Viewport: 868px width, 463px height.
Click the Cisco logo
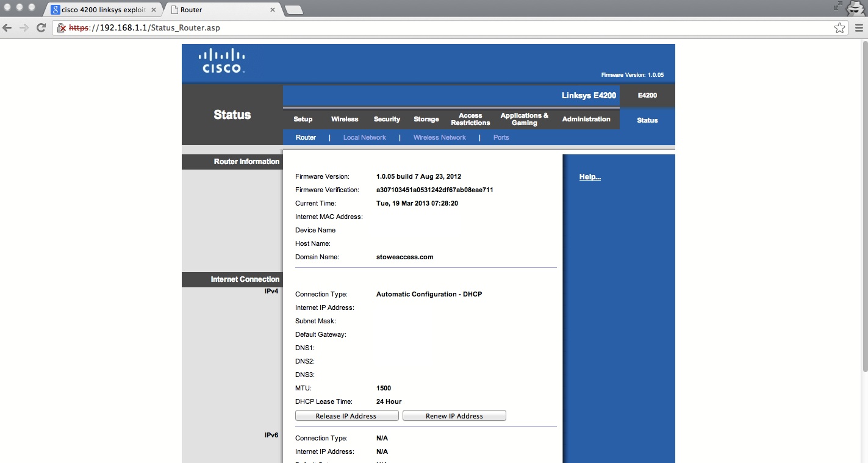point(222,61)
